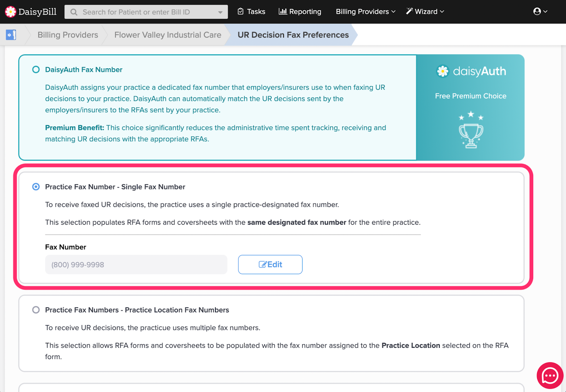Open the user account menu
The image size is (566, 392).
click(540, 12)
